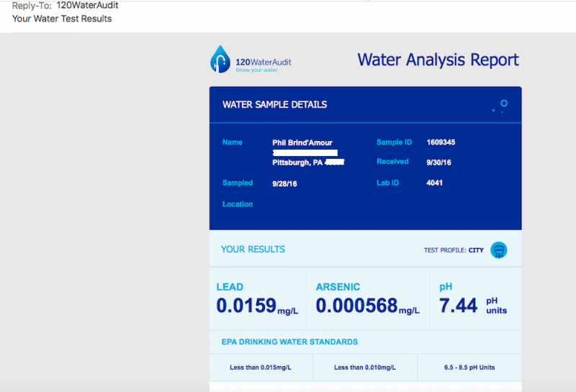Click the 'LEAD' result label
576x392 pixels.
230,287
